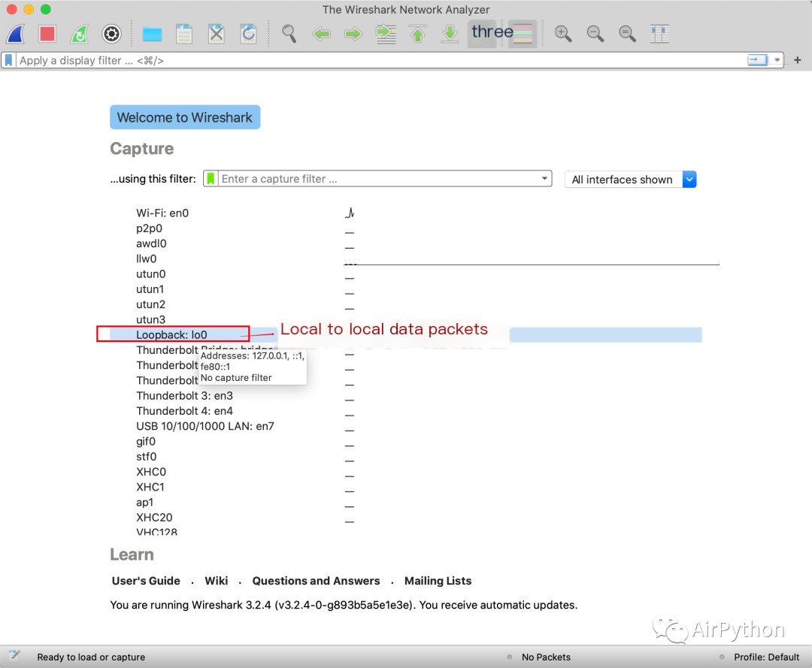Select Loopback: lo0 interface
The width and height of the screenshot is (812, 668).
pyautogui.click(x=171, y=335)
